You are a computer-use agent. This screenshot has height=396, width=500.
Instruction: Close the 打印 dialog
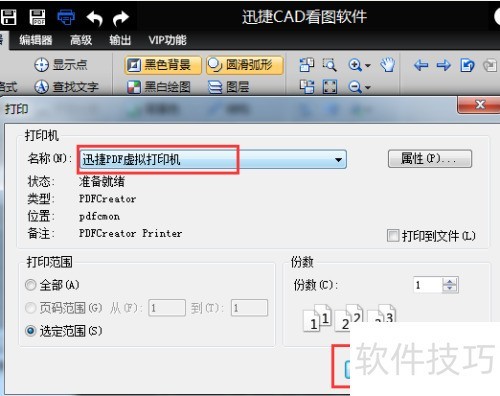pyautogui.click(x=479, y=105)
